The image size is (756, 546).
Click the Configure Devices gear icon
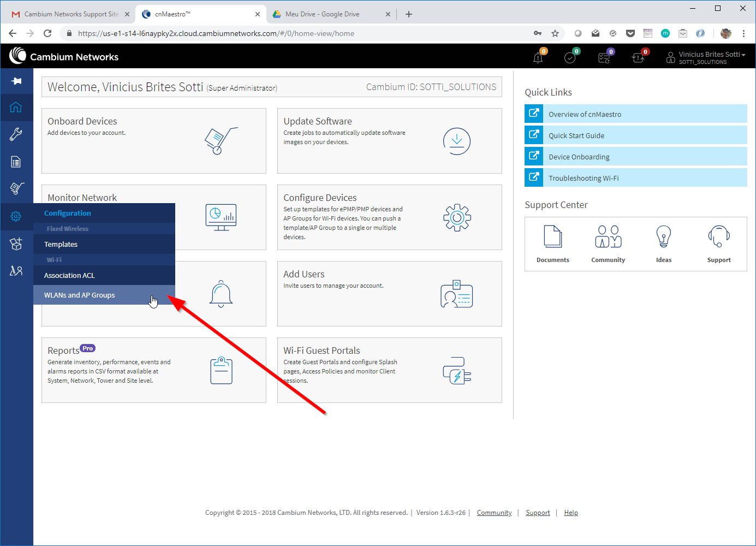(x=457, y=218)
